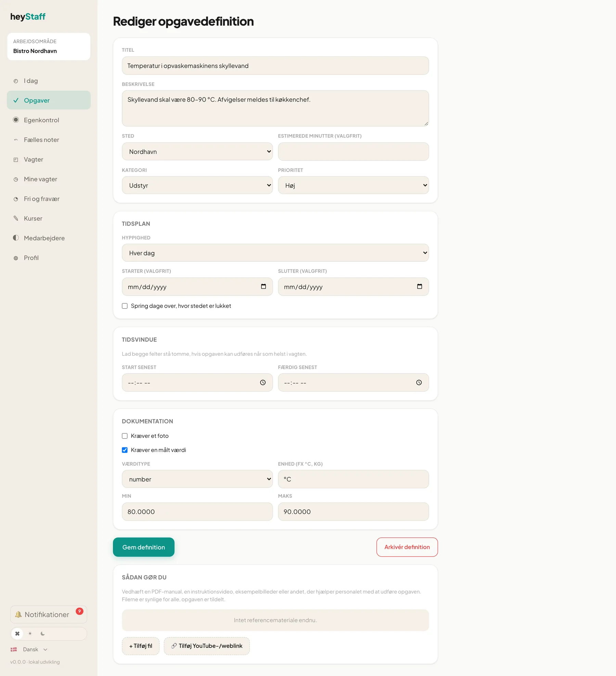The height and width of the screenshot is (676, 616).
Task: Uncheck Kræver en målt værdi
Action: coord(125,450)
